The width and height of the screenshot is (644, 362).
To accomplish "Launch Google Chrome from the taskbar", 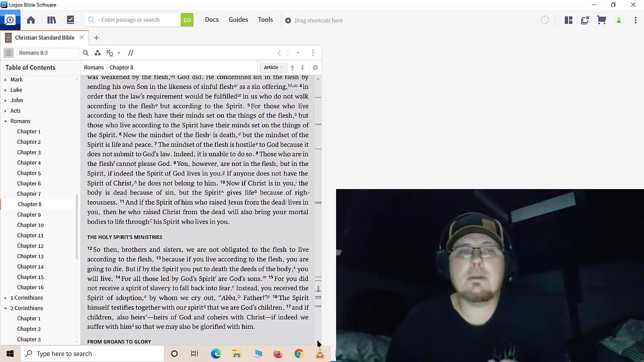I will [299, 353].
